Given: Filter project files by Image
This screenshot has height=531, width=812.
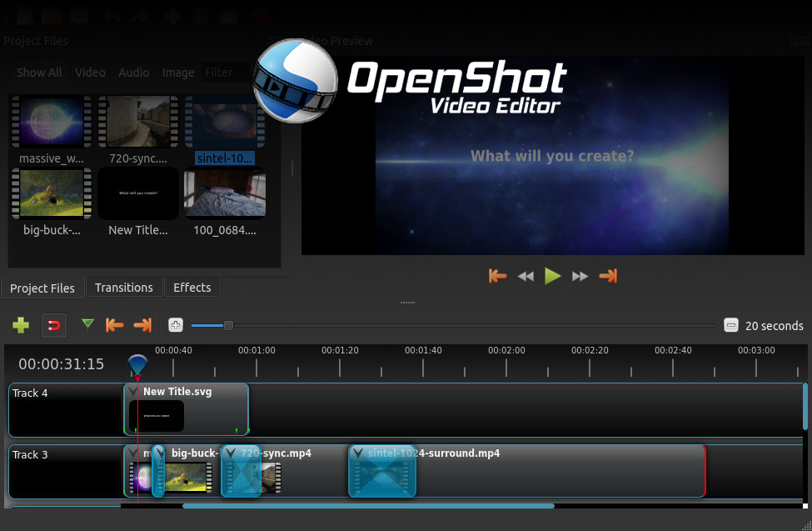Looking at the screenshot, I should (178, 73).
